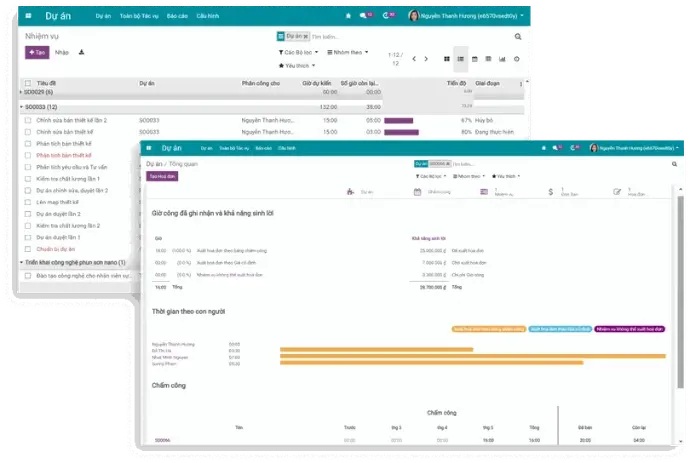
Task: Click progress bar for the 67% task
Action: 398,120
